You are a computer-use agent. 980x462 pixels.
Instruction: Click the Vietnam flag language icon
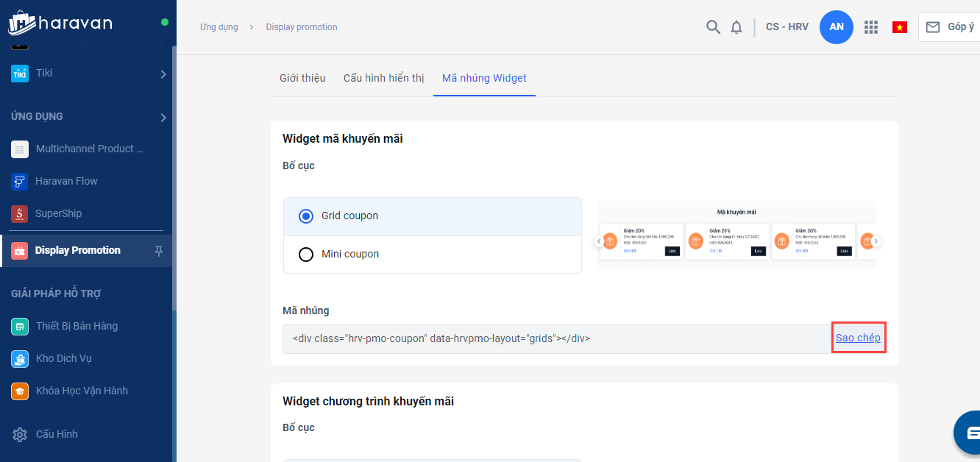click(899, 27)
